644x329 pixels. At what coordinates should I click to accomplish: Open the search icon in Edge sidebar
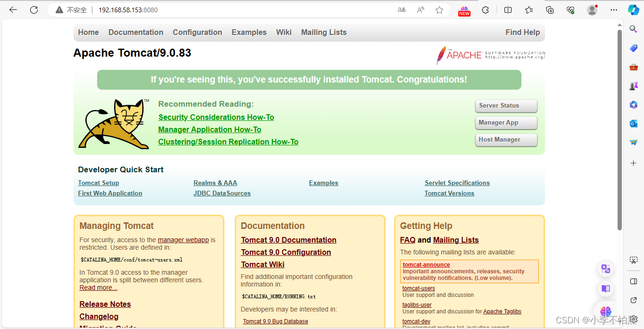(x=633, y=29)
